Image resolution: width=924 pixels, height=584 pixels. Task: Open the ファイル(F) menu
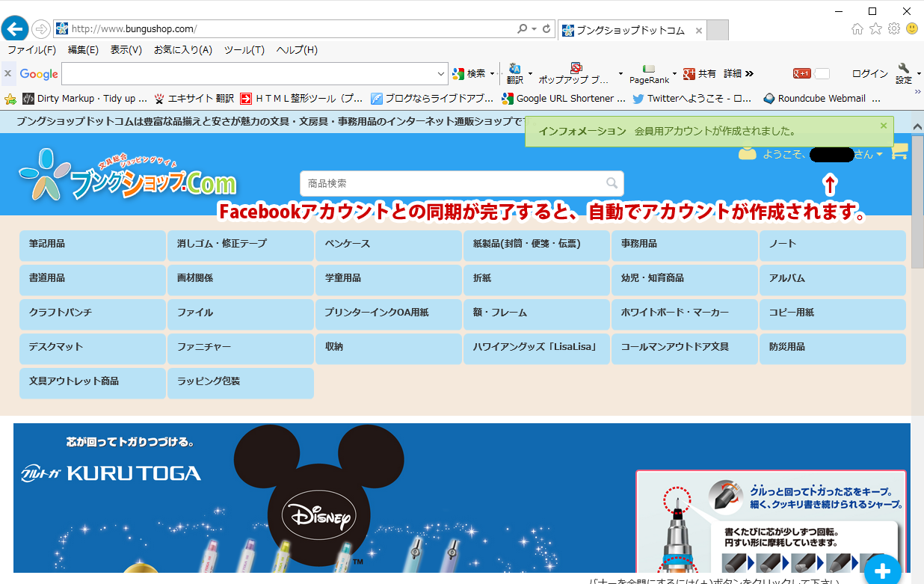point(31,50)
